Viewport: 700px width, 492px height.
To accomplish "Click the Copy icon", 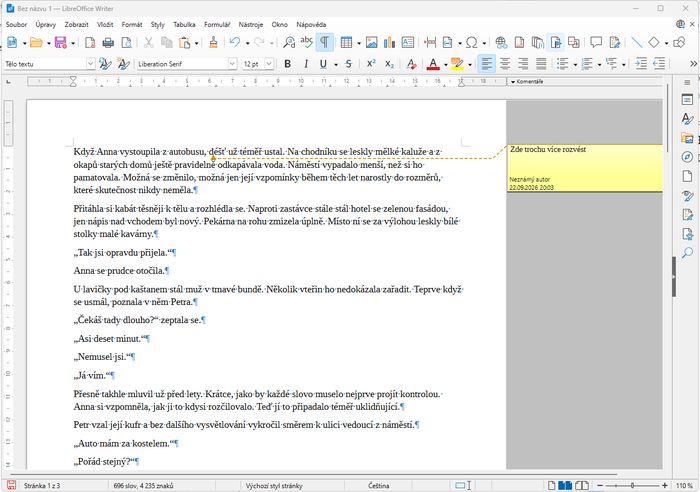I will pyautogui.click(x=167, y=42).
